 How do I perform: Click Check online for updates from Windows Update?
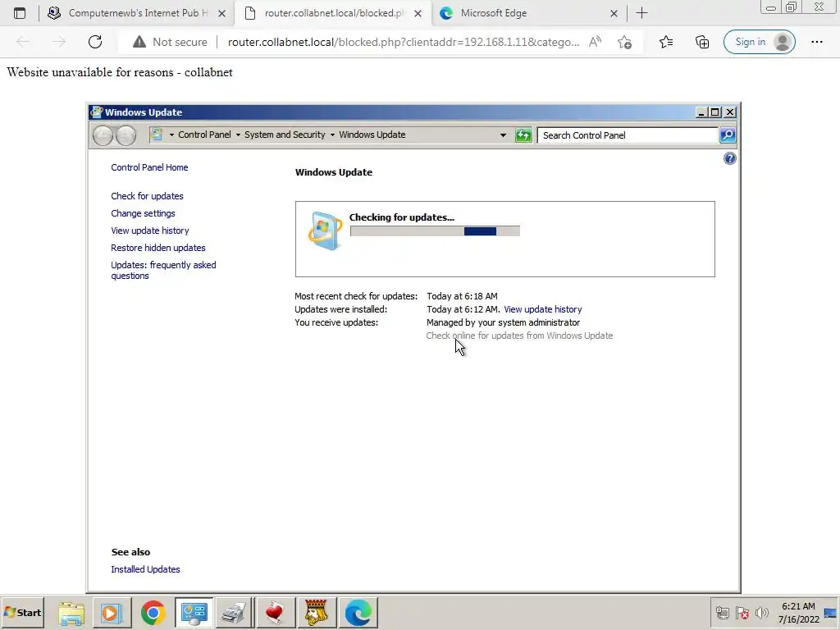point(519,336)
